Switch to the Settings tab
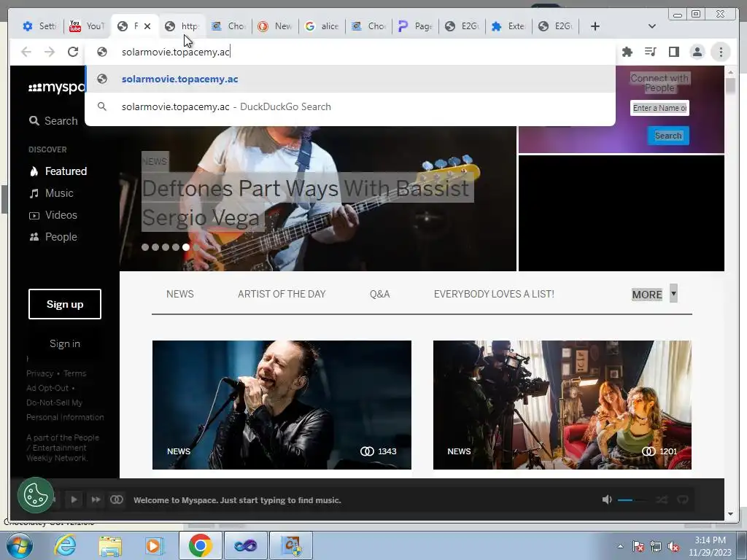Image resolution: width=747 pixels, height=560 pixels. (x=40, y=26)
